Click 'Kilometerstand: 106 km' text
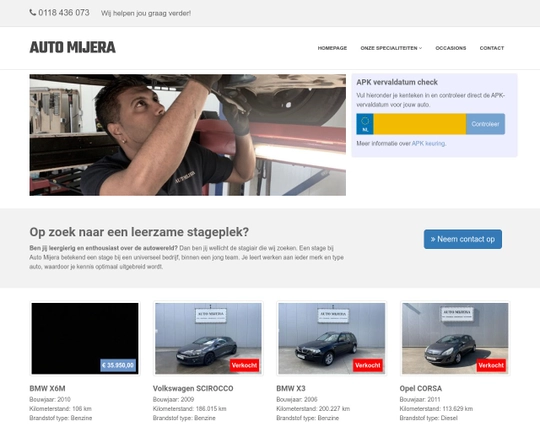540x432 pixels. [x=61, y=409]
